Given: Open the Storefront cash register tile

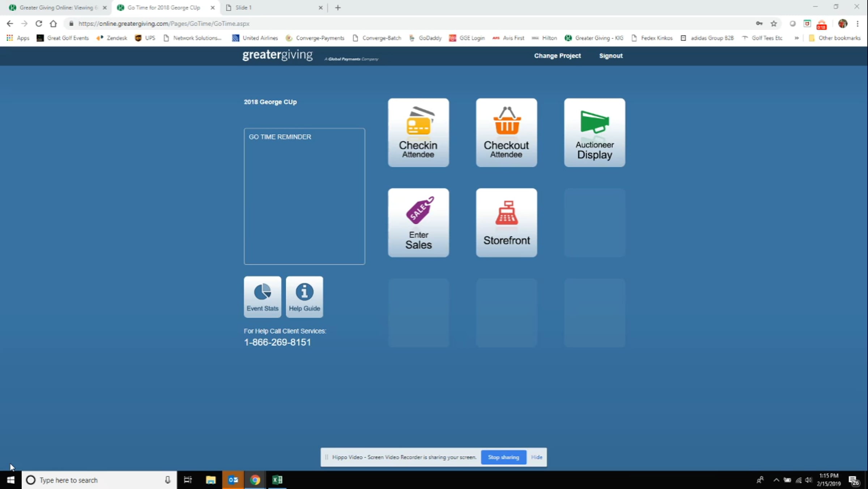Looking at the screenshot, I should click(x=506, y=222).
